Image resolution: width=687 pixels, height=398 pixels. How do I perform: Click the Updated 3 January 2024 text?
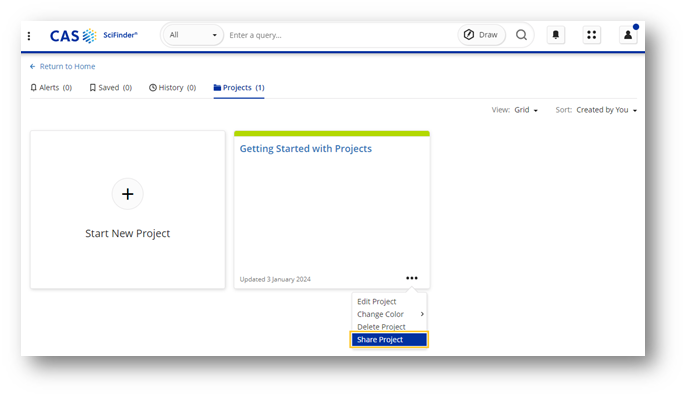click(275, 279)
